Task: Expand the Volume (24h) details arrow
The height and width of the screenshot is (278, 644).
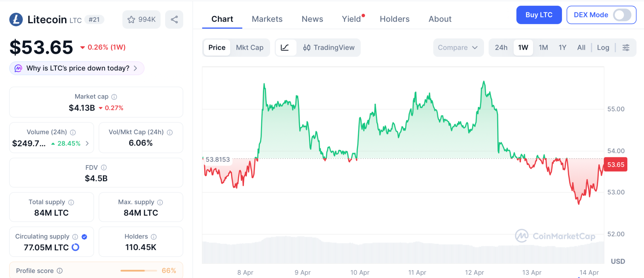Action: [87, 143]
